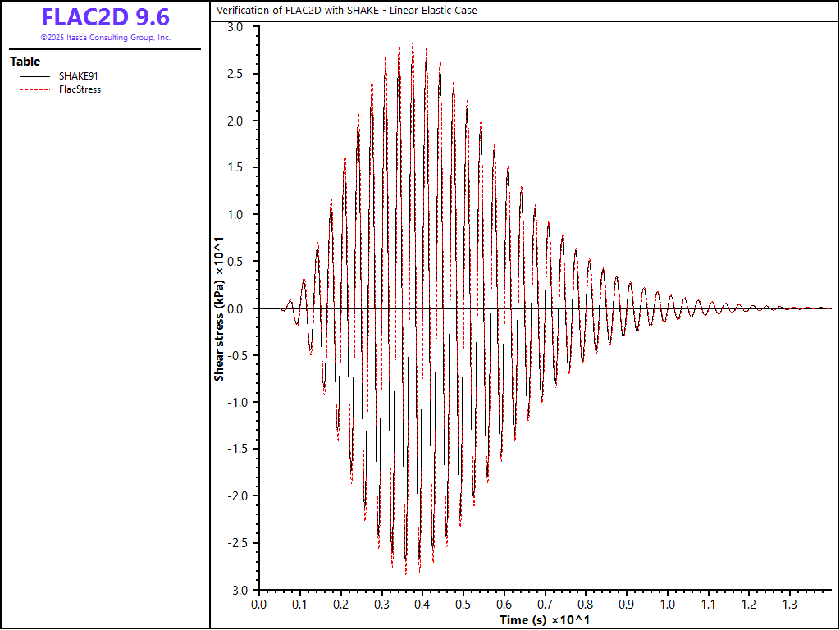
Task: Select the Table legend heading
Action: click(25, 62)
